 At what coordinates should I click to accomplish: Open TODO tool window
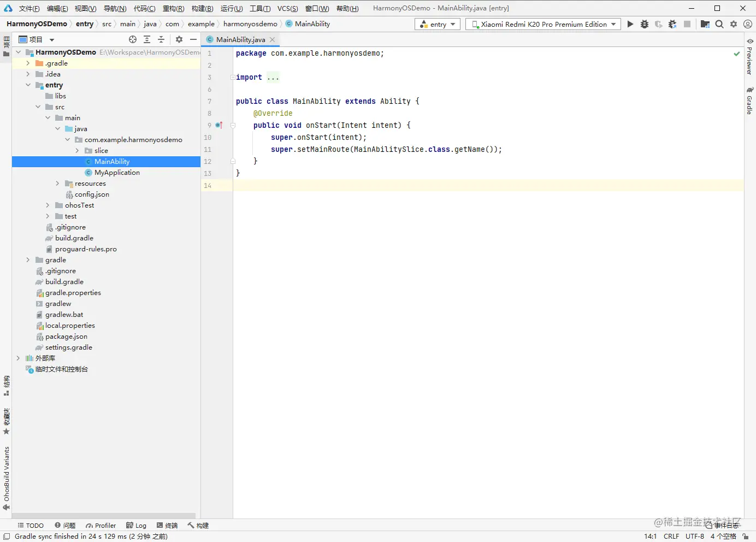(31, 526)
